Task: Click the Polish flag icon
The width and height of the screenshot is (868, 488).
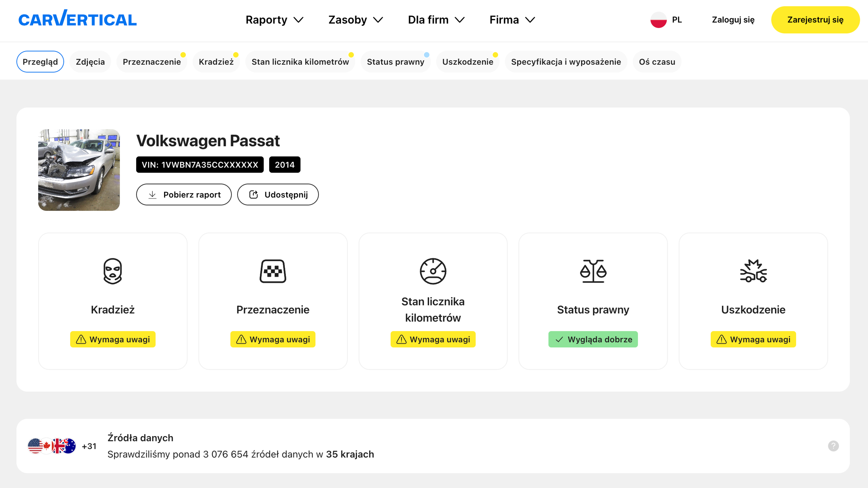Action: tap(658, 20)
